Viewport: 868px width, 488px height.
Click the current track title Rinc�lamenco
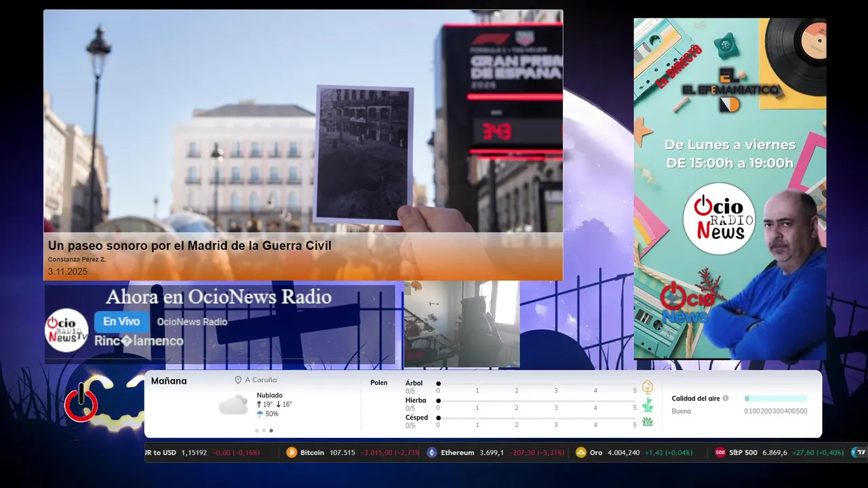pyautogui.click(x=139, y=341)
